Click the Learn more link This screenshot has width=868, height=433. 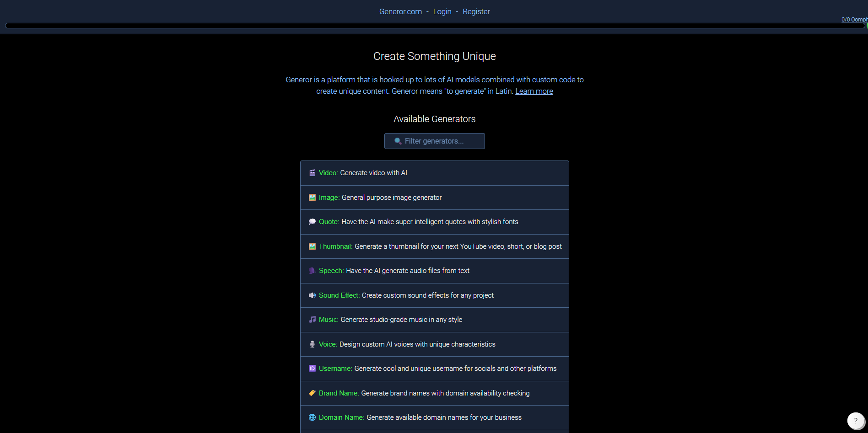(534, 91)
